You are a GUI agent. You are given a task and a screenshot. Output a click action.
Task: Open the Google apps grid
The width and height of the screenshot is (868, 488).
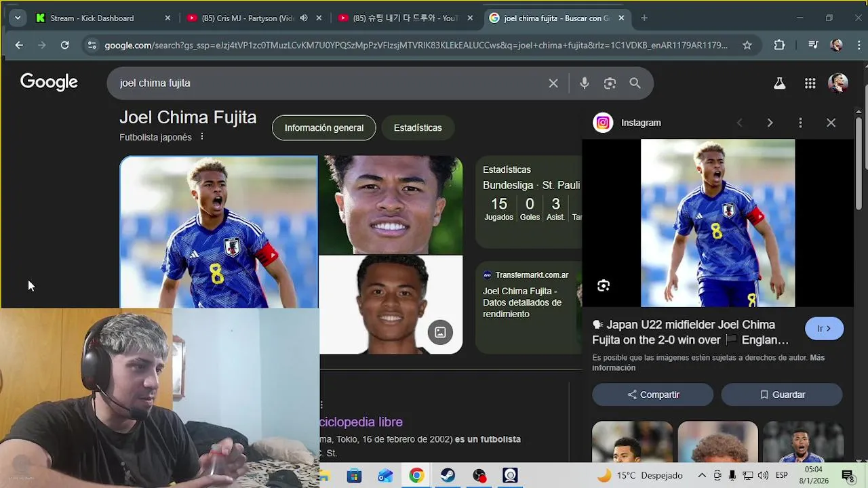[x=810, y=83]
